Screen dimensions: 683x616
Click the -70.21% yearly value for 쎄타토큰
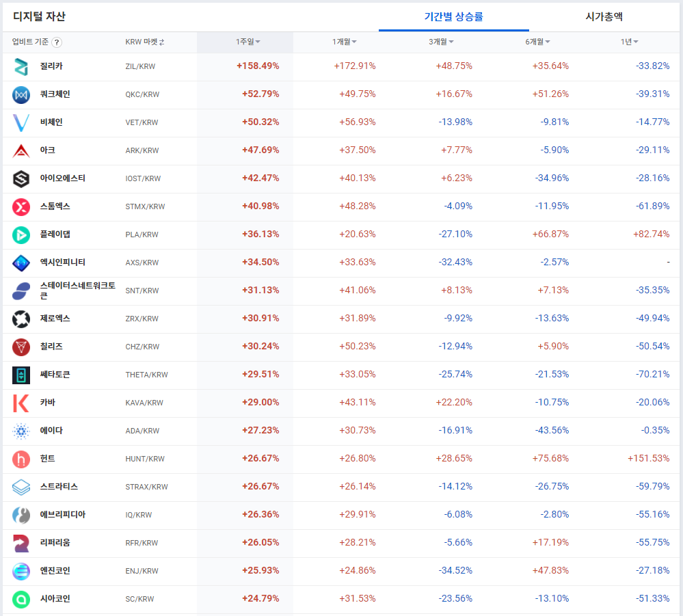pos(652,375)
